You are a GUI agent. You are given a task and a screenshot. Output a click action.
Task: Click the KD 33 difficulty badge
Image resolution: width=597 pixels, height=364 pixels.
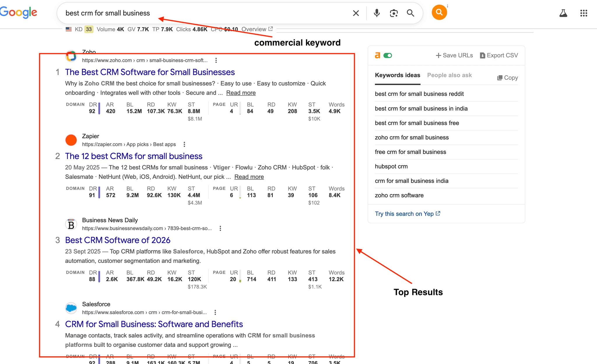coord(89,29)
